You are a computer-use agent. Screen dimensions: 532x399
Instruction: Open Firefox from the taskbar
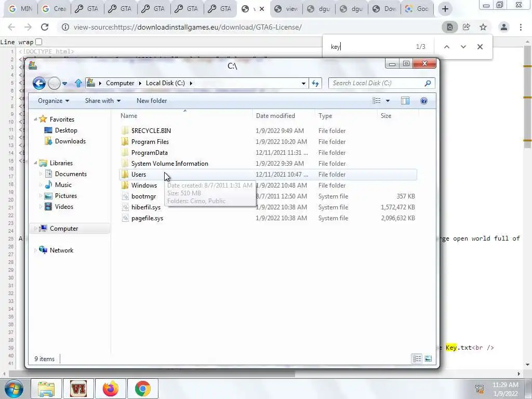[111, 389]
